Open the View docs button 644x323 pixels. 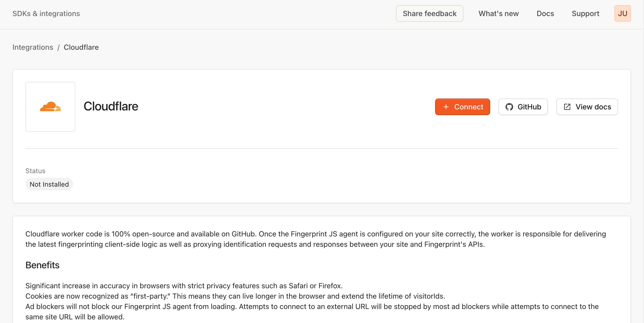pos(587,107)
